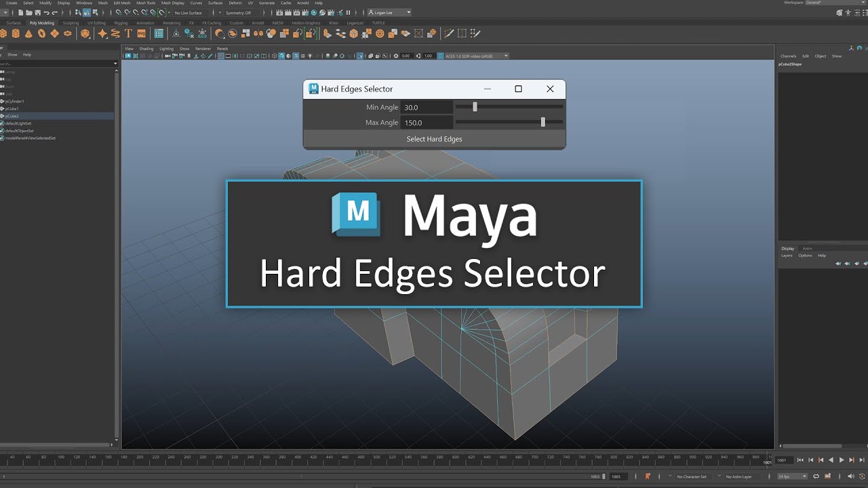868x488 pixels.
Task: Click the Save Scene icon
Action: point(37,12)
